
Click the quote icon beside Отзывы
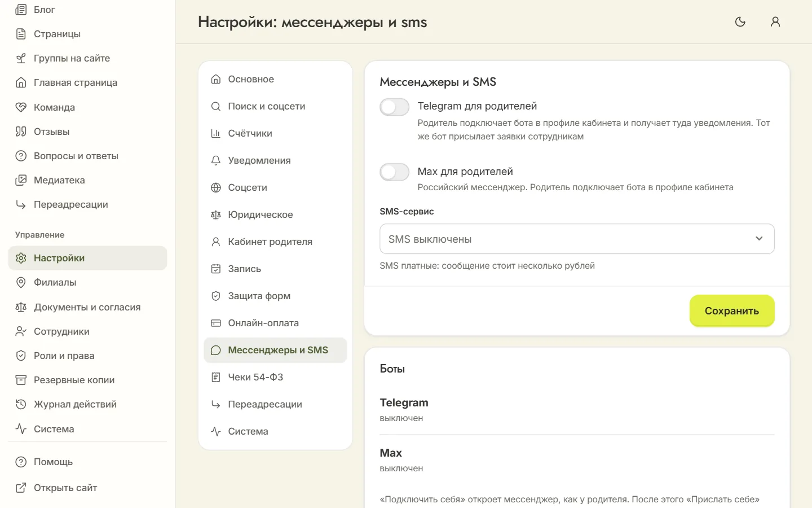pyautogui.click(x=21, y=132)
